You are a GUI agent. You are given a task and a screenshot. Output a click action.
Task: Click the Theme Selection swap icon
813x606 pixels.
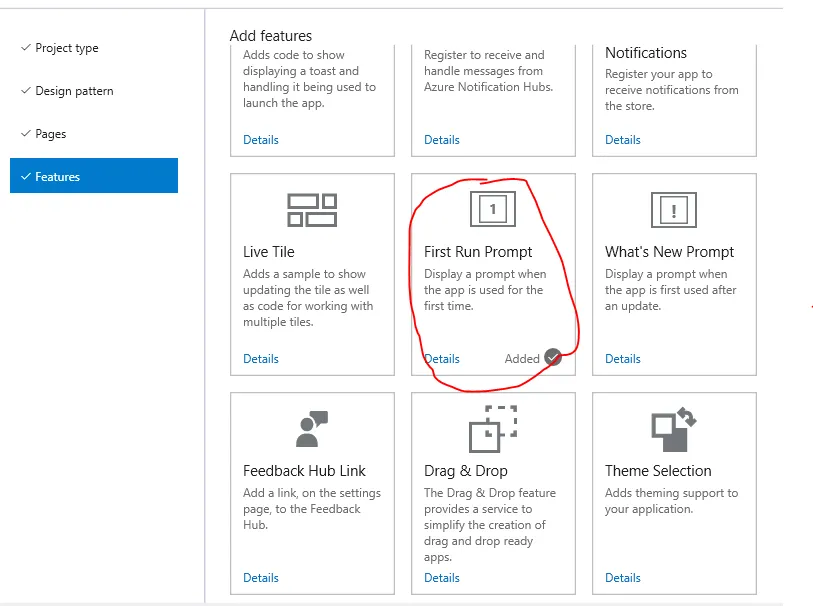pyautogui.click(x=674, y=429)
